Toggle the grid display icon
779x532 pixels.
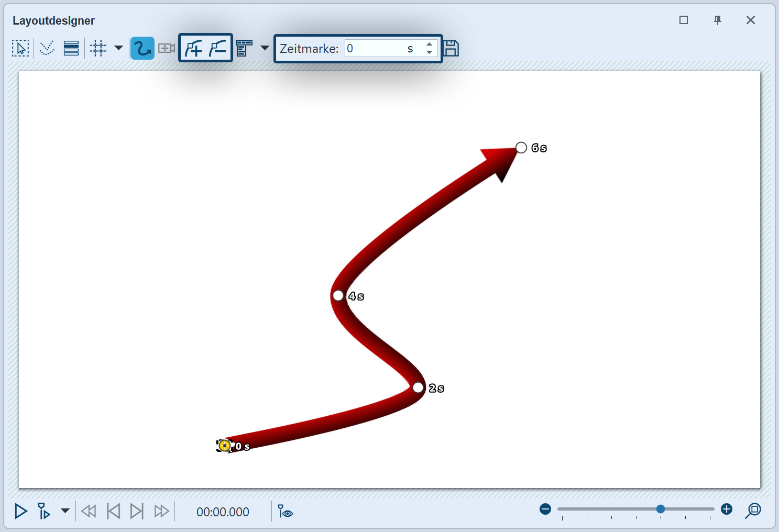tap(98, 48)
